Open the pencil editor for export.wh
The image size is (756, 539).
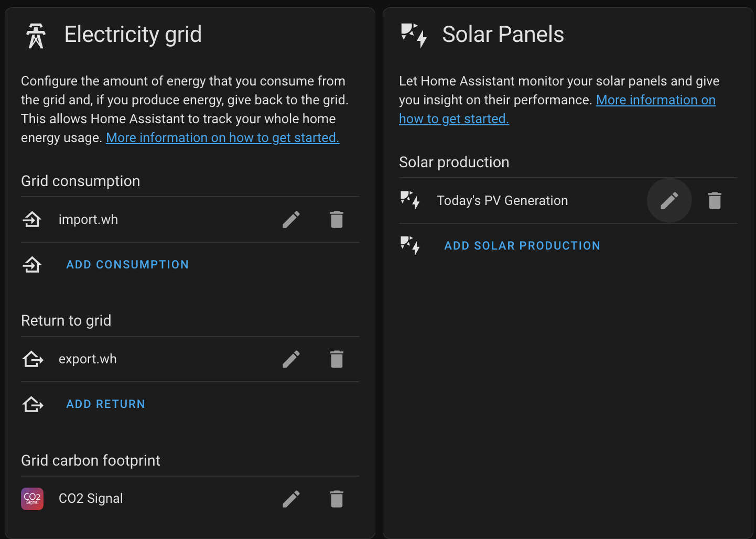tap(291, 359)
